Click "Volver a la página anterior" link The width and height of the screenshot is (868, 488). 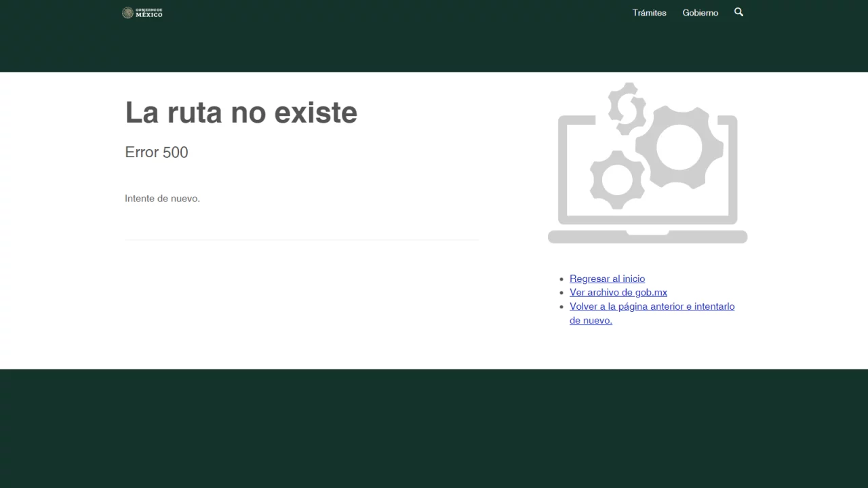coord(652,313)
